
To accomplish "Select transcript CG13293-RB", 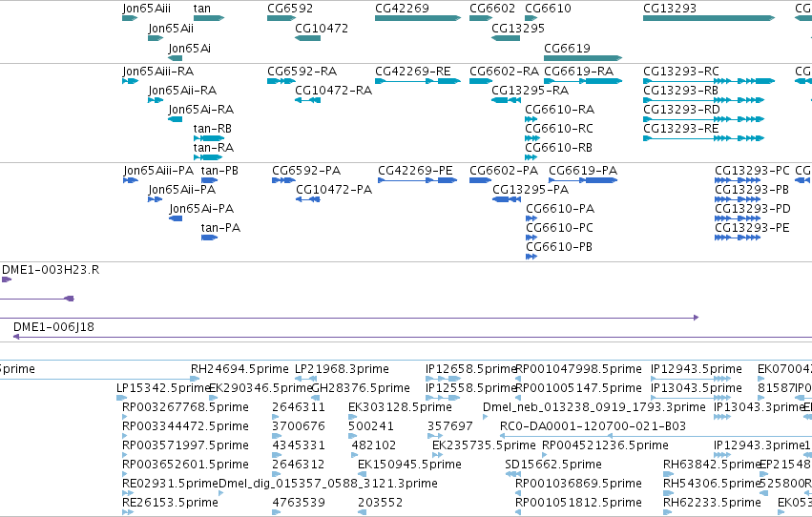I will tap(703, 100).
